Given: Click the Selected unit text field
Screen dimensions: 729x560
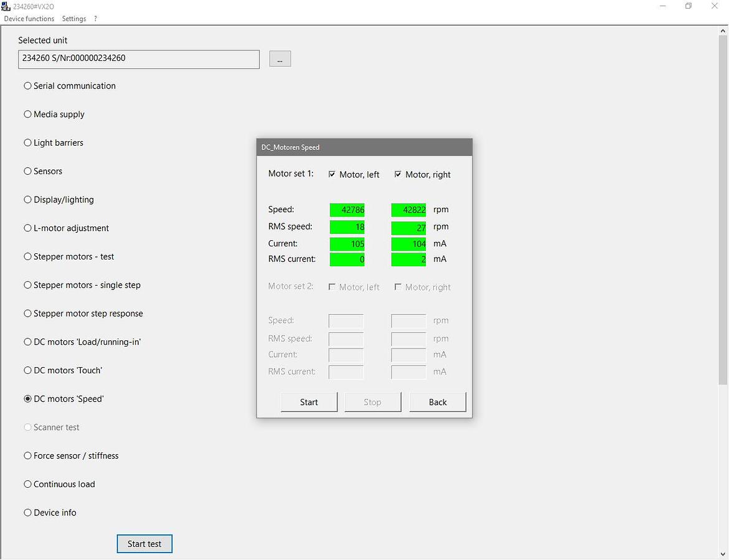Looking at the screenshot, I should tap(139, 59).
